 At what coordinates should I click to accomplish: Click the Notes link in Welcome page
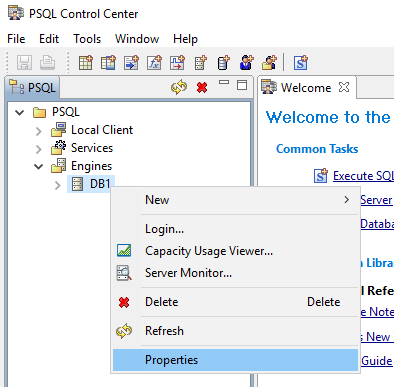pos(377,312)
